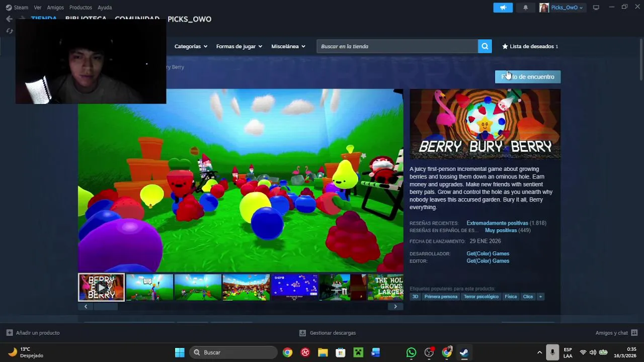644x362 pixels.
Task: Open the volume icon in tray
Action: click(x=593, y=352)
